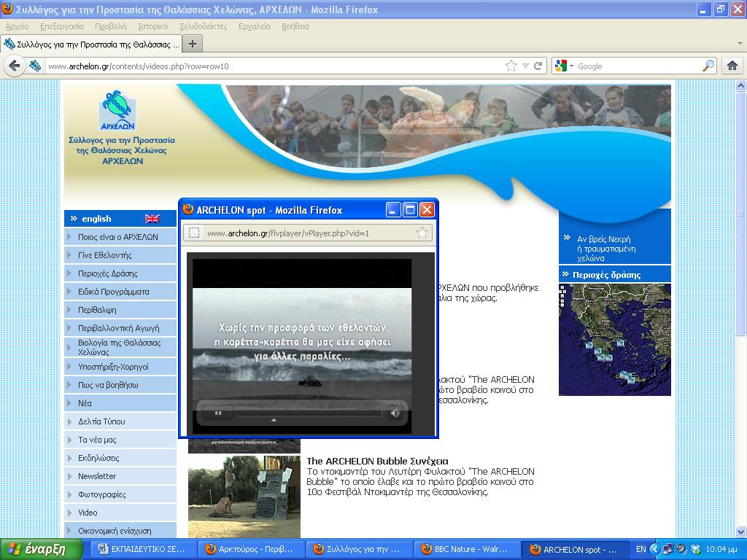The width and height of the screenshot is (747, 560).
Task: Open the Προβολή menu
Action: [111, 26]
